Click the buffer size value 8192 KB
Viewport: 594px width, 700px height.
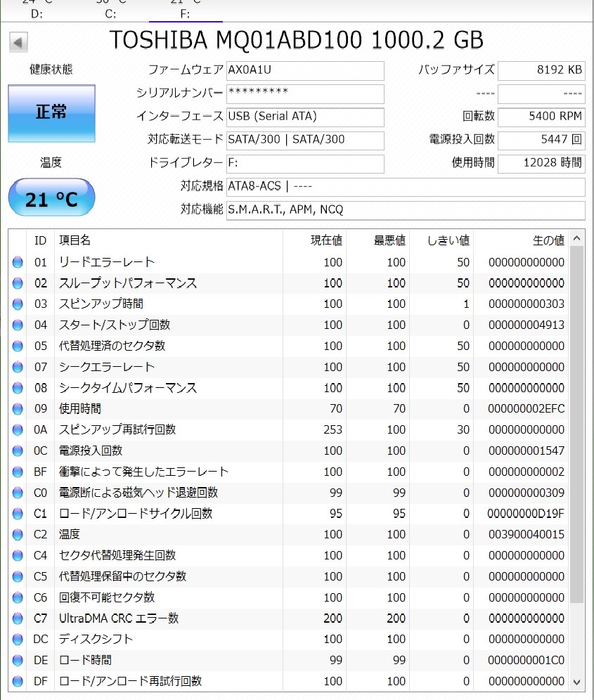(541, 70)
